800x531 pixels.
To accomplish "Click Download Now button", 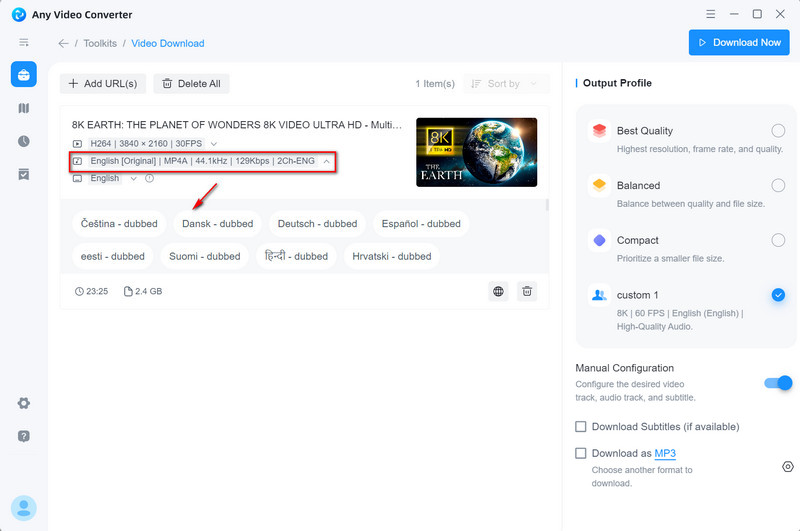I will 739,42.
